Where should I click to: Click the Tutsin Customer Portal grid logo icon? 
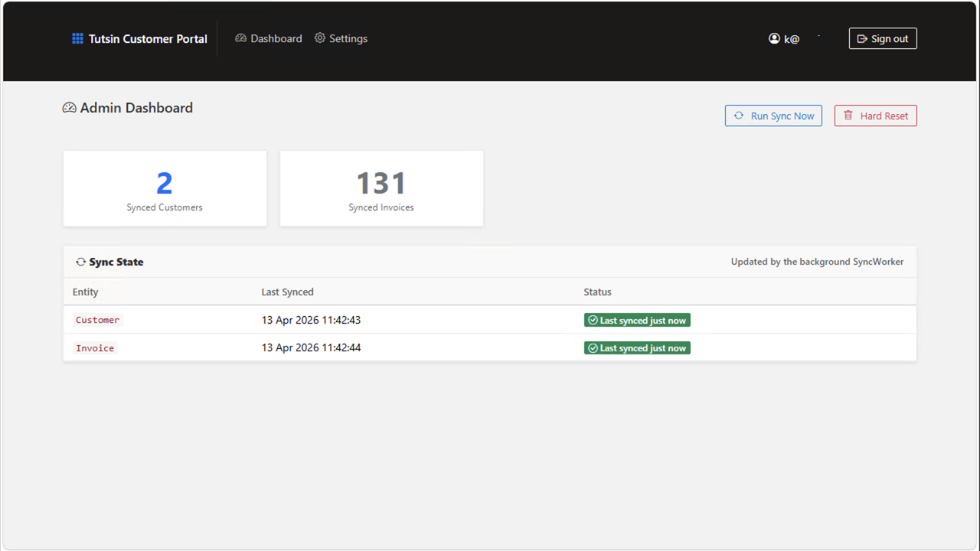77,38
